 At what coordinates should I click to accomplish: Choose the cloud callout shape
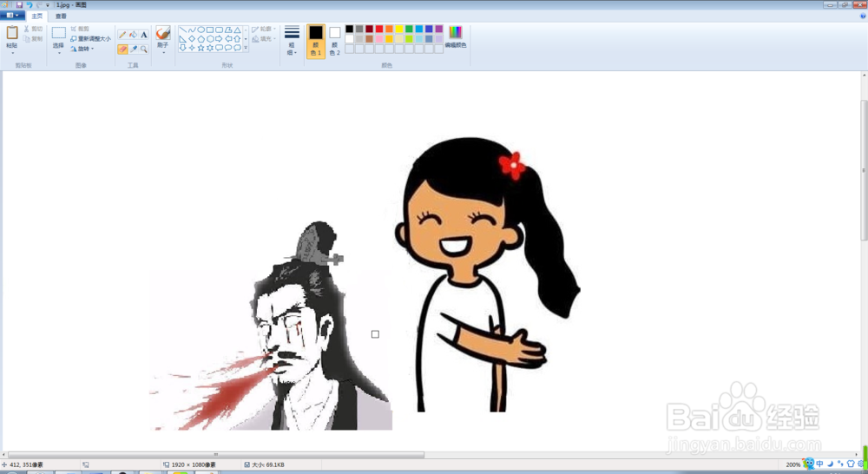click(x=238, y=48)
